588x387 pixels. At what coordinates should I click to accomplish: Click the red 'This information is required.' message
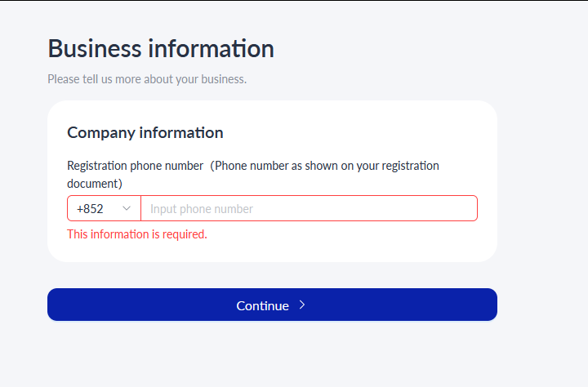coord(137,234)
